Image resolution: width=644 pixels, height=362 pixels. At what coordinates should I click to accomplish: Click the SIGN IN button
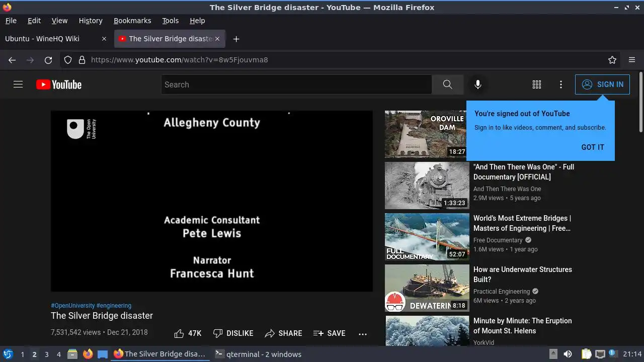602,84
